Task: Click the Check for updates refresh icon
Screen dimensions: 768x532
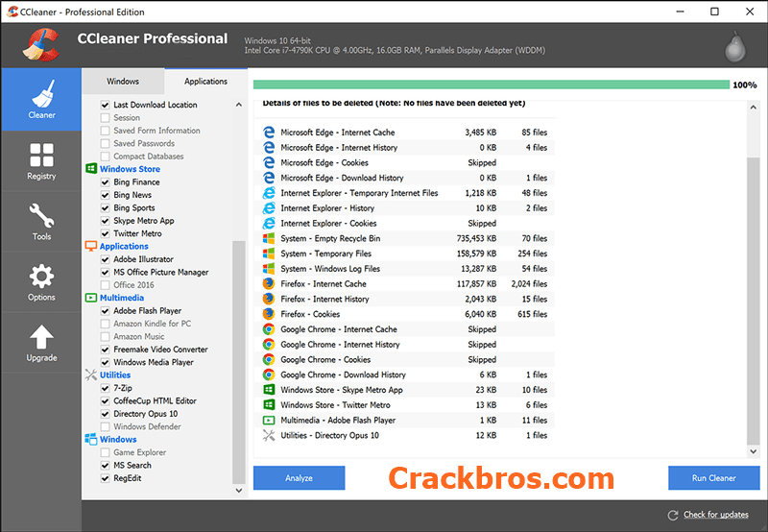Action: point(673,515)
